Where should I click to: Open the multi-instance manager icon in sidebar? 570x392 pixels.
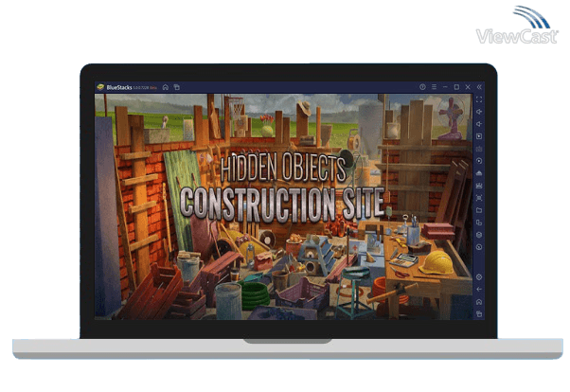tap(479, 223)
